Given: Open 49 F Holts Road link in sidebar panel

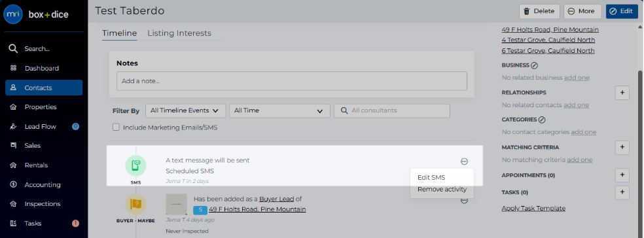Looking at the screenshot, I should (x=550, y=30).
